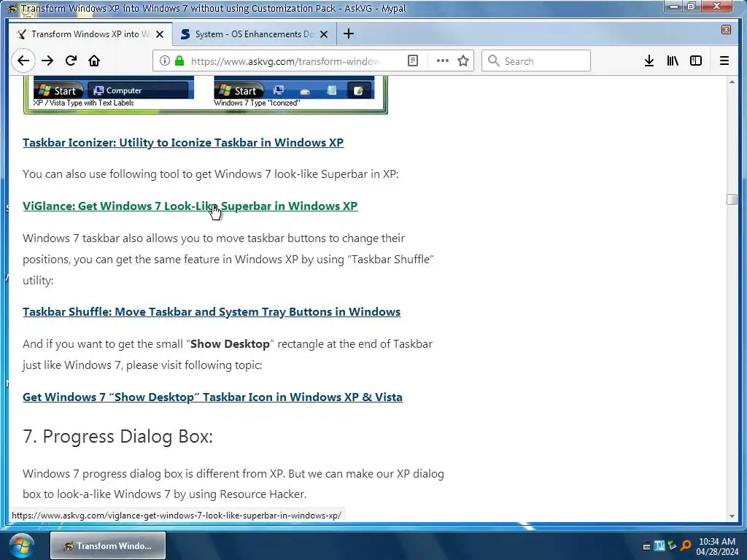747x560 pixels.
Task: Open a new browser tab
Action: coord(348,34)
